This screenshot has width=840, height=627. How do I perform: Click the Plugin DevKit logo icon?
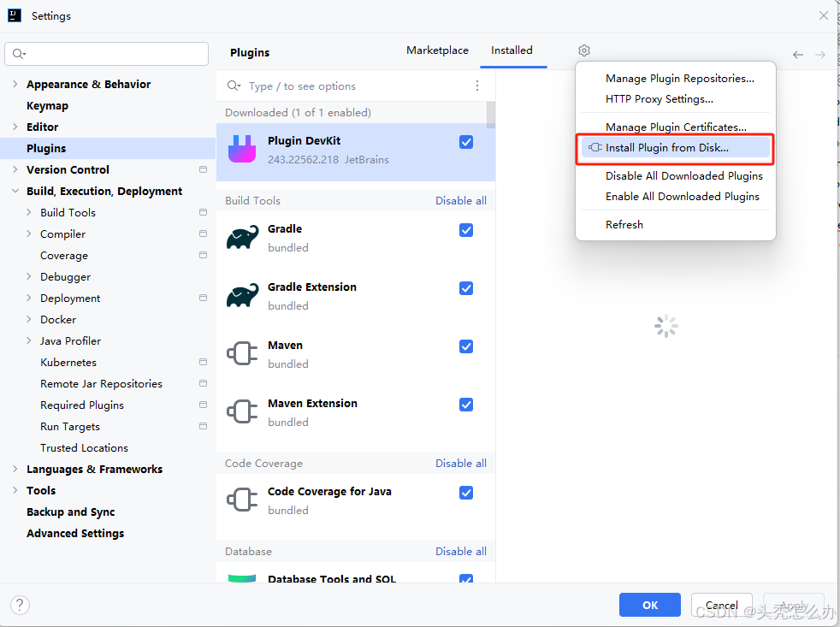click(242, 149)
